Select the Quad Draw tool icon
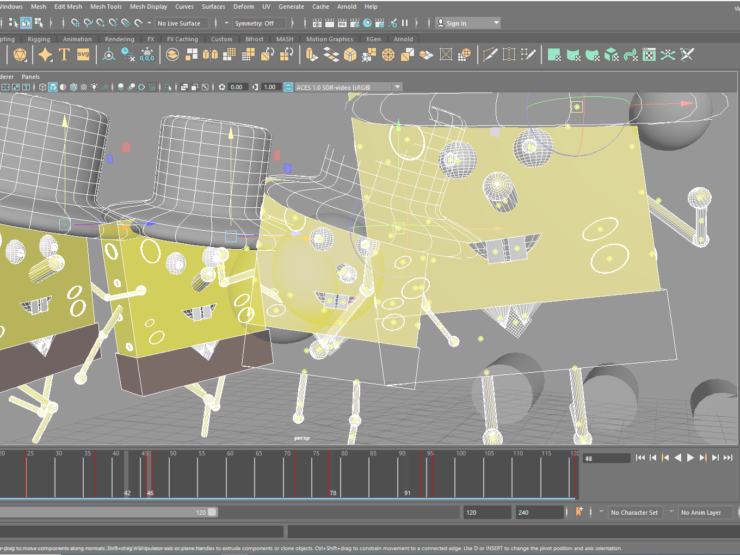Viewport: 740px width, 555px height. click(528, 55)
